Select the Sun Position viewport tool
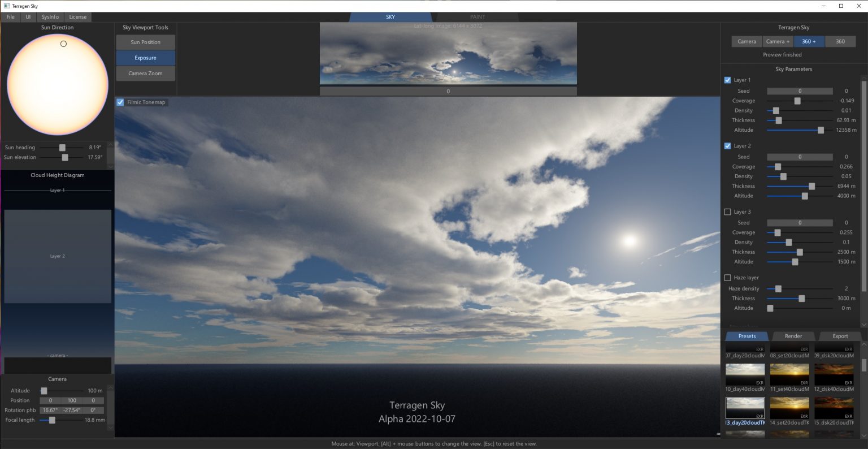Viewport: 868px width, 449px height. click(145, 42)
